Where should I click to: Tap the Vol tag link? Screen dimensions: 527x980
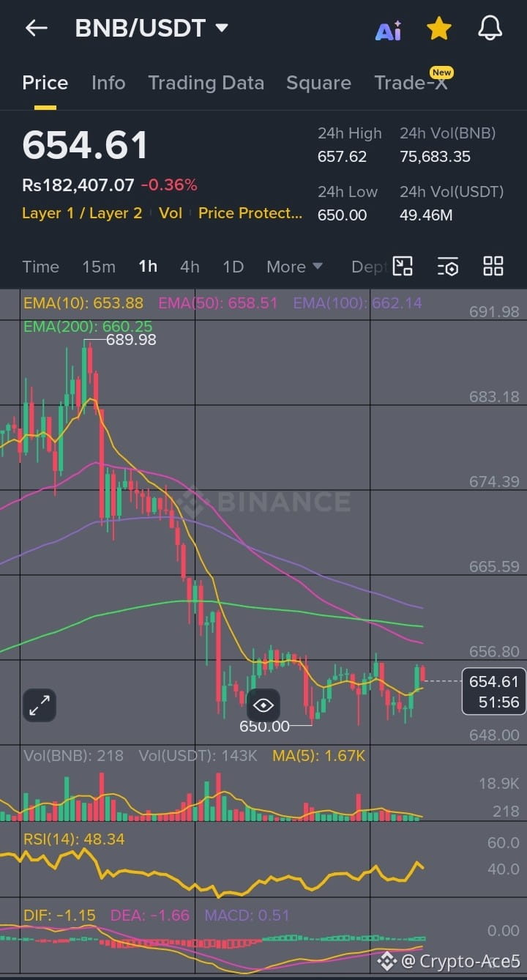171,213
